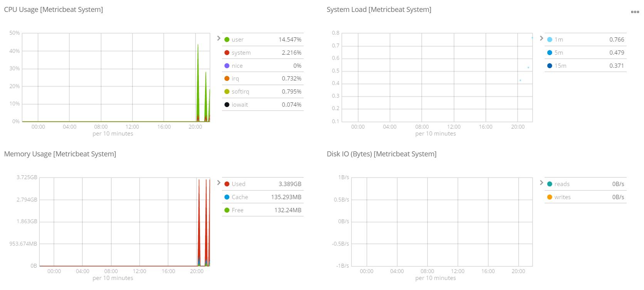The height and width of the screenshot is (290, 644).
Task: Click the light-blue 1m color dot
Action: [x=550, y=40]
